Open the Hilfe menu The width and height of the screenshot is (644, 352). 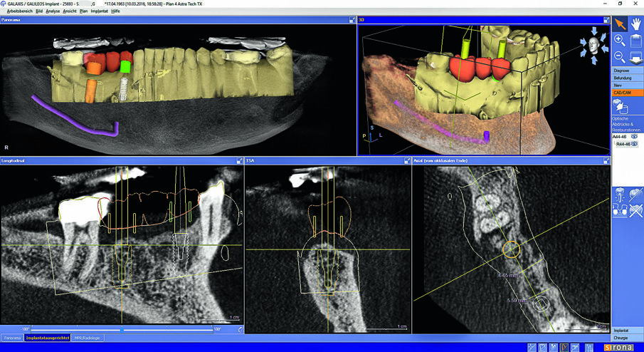point(116,11)
